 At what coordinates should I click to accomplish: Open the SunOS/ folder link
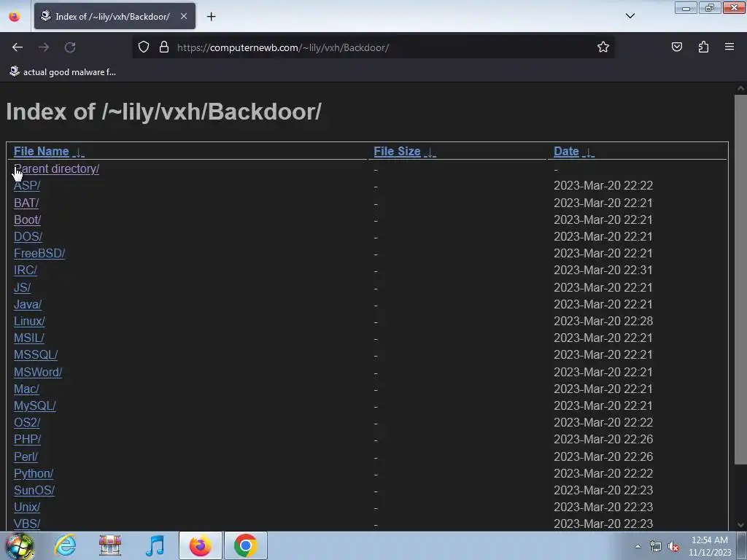(x=34, y=491)
